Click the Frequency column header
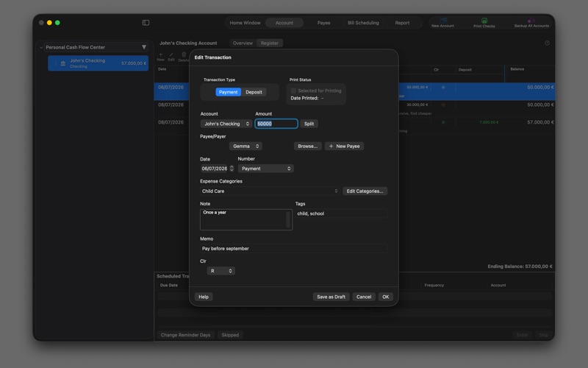This screenshot has height=368, width=588. [x=434, y=285]
